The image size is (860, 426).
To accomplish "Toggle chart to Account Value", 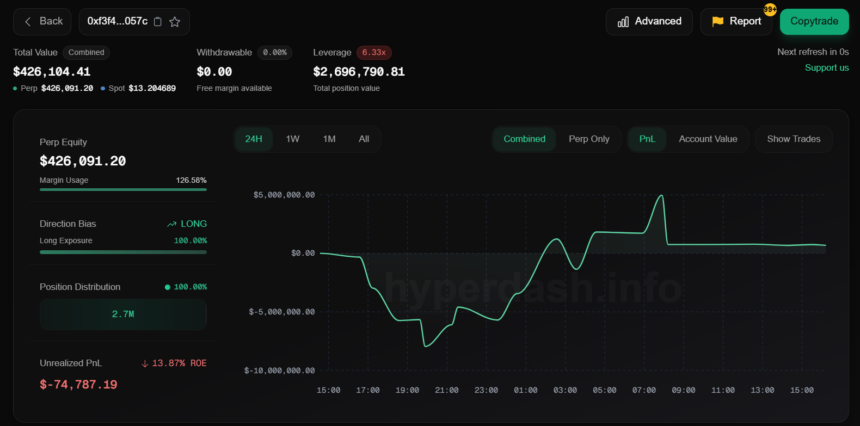I will (x=708, y=139).
